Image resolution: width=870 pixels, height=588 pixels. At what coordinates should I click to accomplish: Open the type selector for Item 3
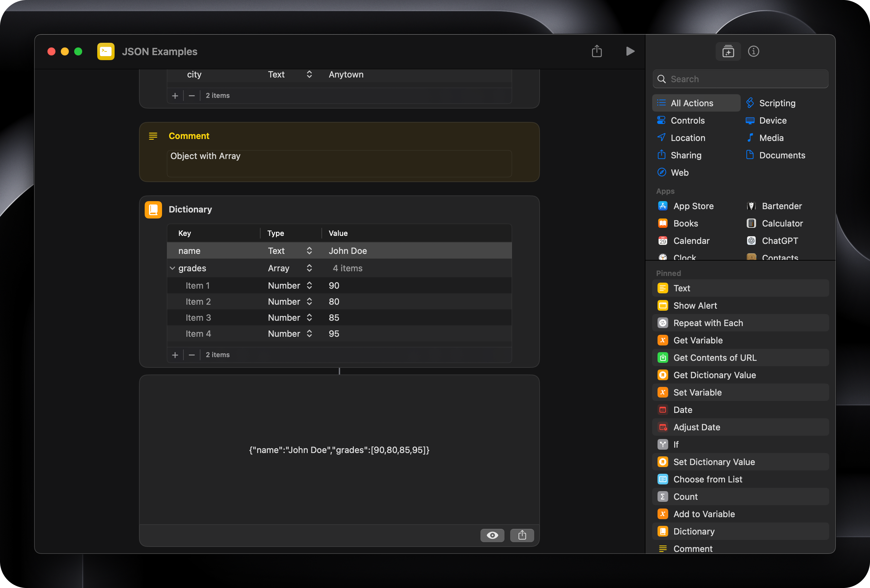(309, 318)
